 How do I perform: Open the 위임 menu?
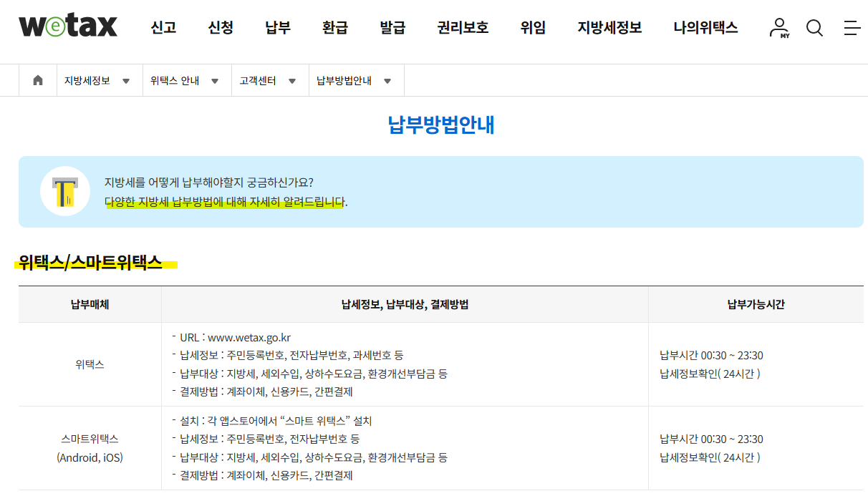533,28
